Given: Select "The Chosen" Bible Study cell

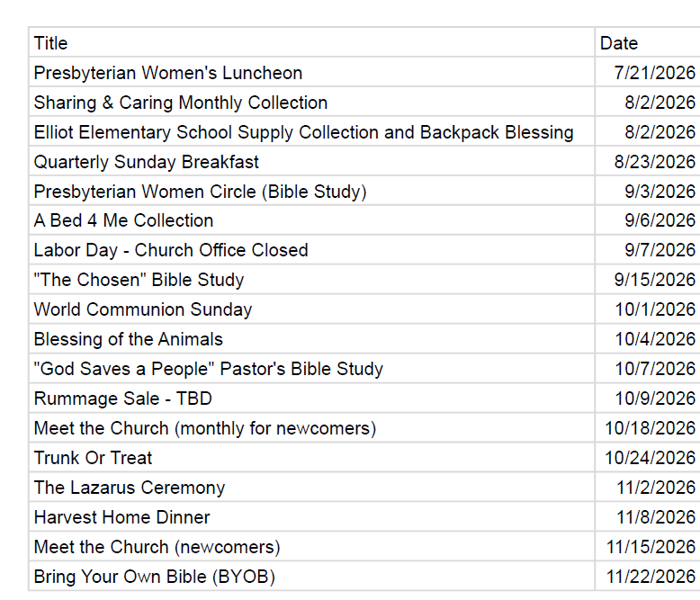Looking at the screenshot, I should 311,280.
